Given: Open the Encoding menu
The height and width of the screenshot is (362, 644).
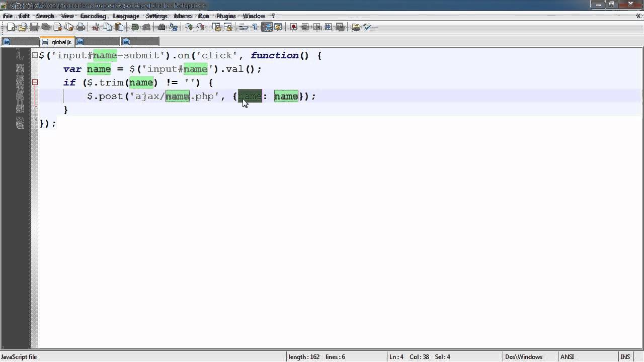Looking at the screenshot, I should 93,16.
